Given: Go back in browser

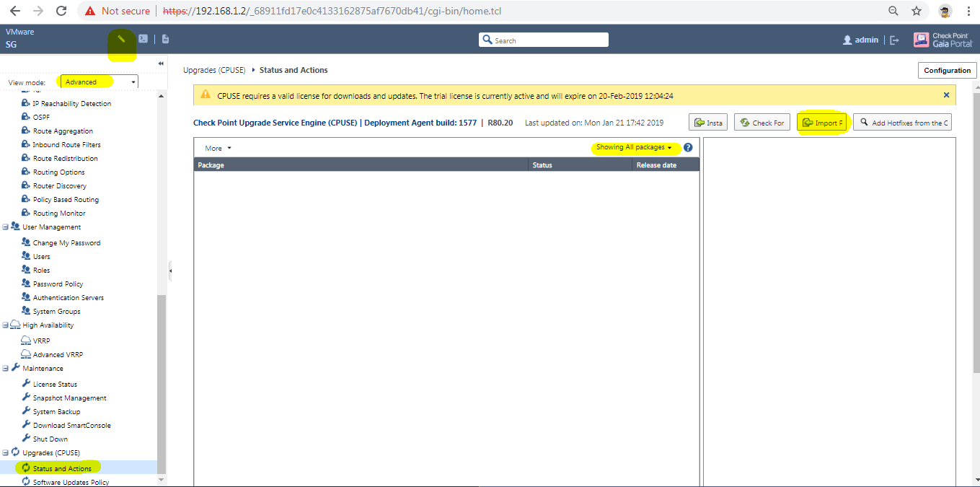Looking at the screenshot, I should [14, 11].
